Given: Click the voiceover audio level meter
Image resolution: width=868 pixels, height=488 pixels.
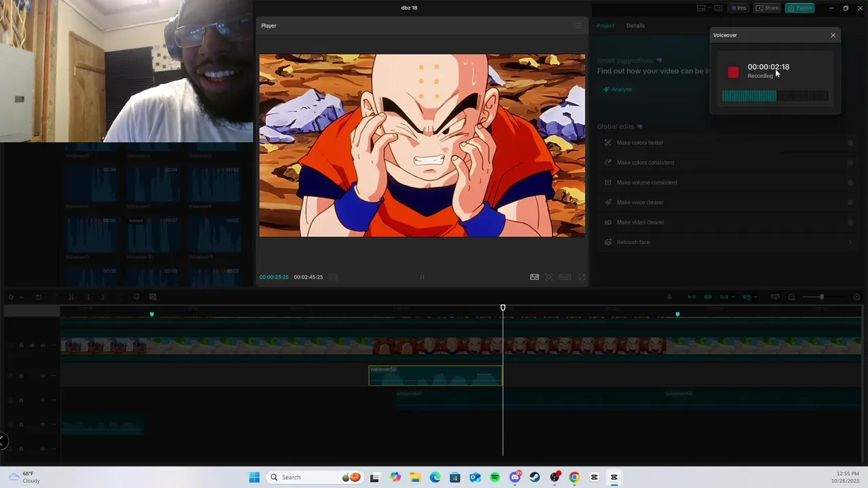Looking at the screenshot, I should click(x=775, y=96).
